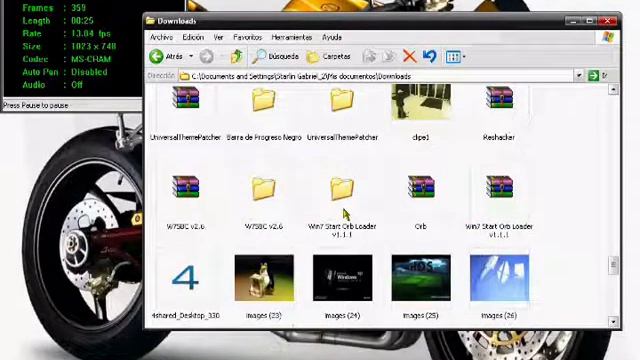Click the Copy To toolbar icon
Viewport: 640px width, 360px height.
tap(389, 56)
